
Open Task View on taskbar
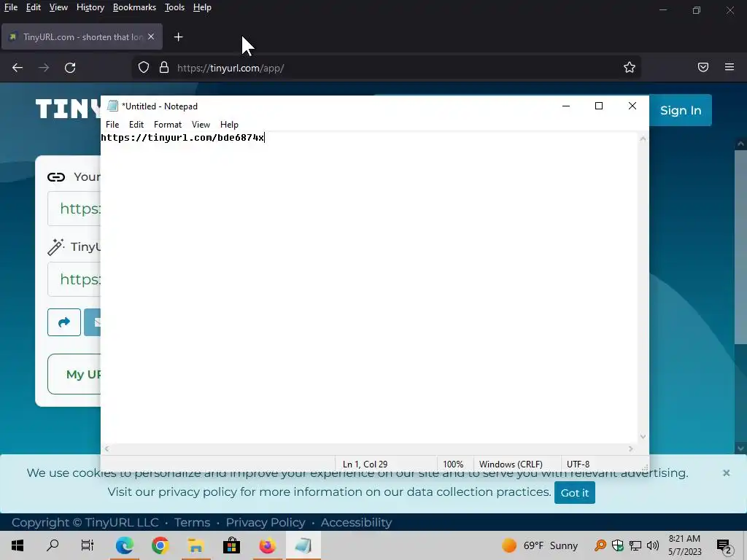[x=88, y=545]
